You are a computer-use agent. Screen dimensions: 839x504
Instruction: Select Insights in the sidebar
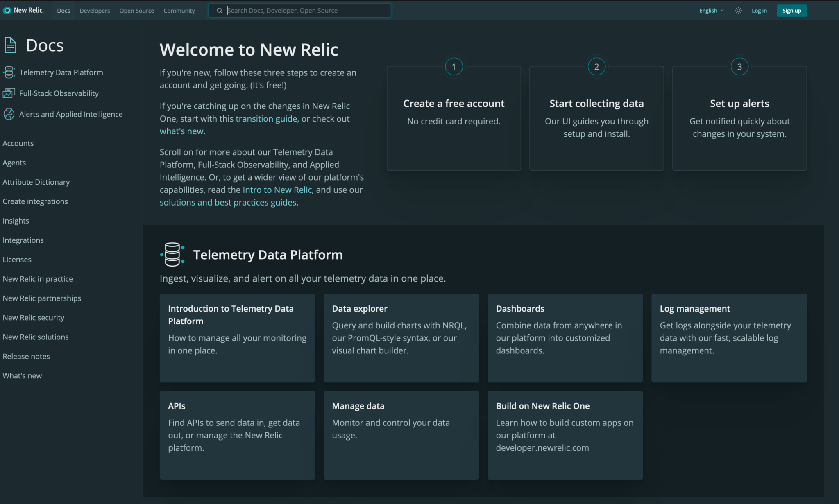click(16, 221)
